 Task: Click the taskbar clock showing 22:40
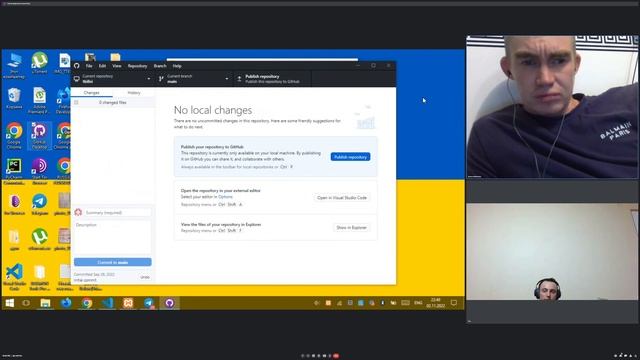click(436, 303)
